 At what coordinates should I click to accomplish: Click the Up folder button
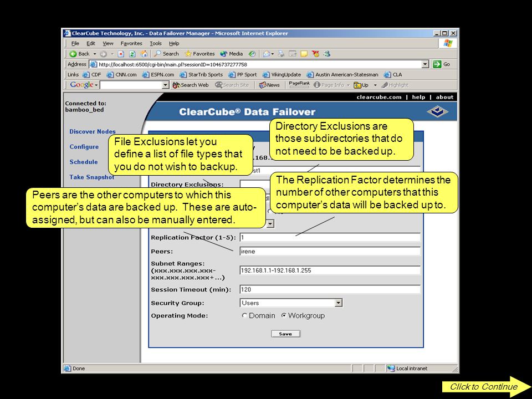coord(361,85)
